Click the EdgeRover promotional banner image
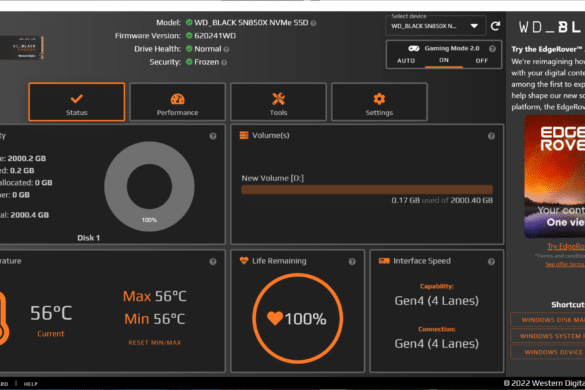The height and width of the screenshot is (390, 585). click(x=554, y=176)
